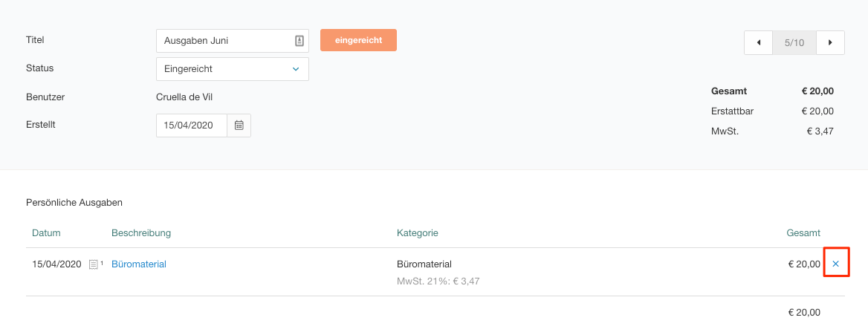This screenshot has width=868, height=329.
Task: Open the calendar date picker icon
Action: point(239,126)
